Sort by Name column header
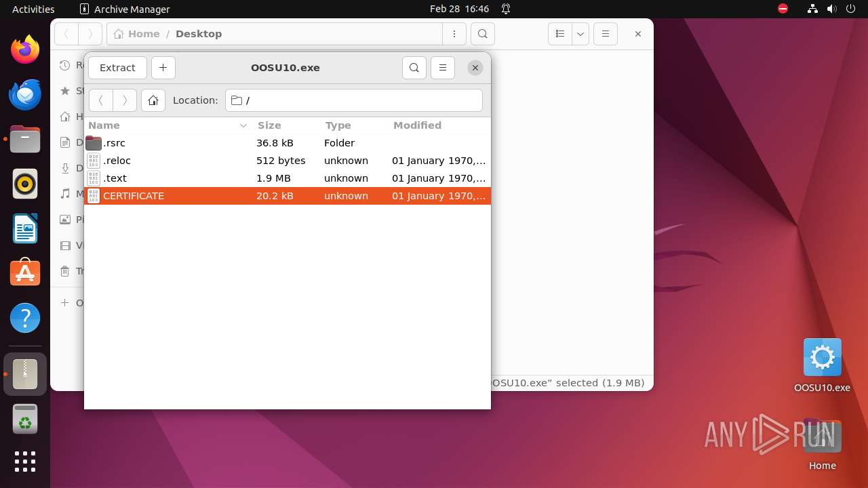The width and height of the screenshot is (868, 488). tap(168, 125)
